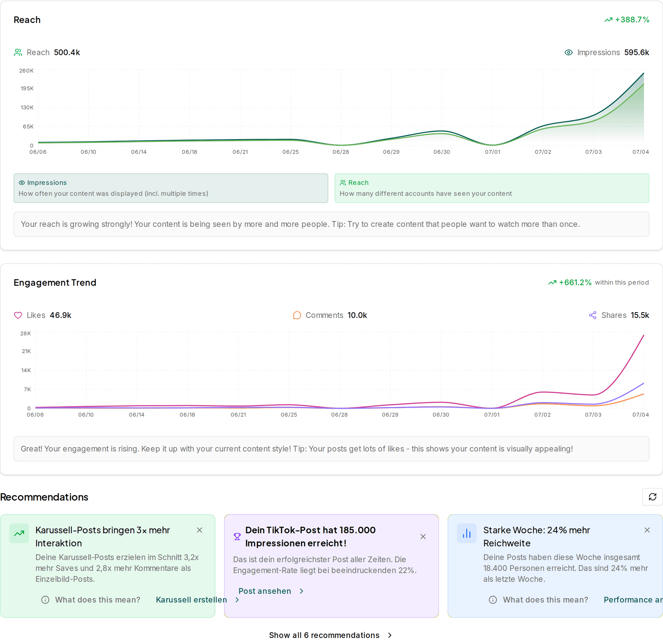Click the 07/01 date label on Reach chart
The width and height of the screenshot is (663, 644).
[492, 152]
